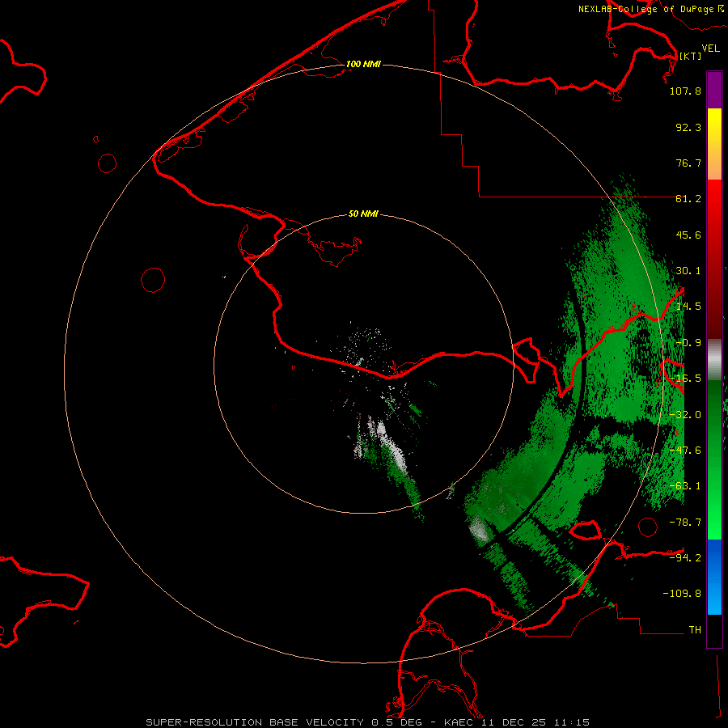Viewport: 728px width, 728px height.
Task: Click the 50 NMI range ring label
Action: click(x=363, y=214)
